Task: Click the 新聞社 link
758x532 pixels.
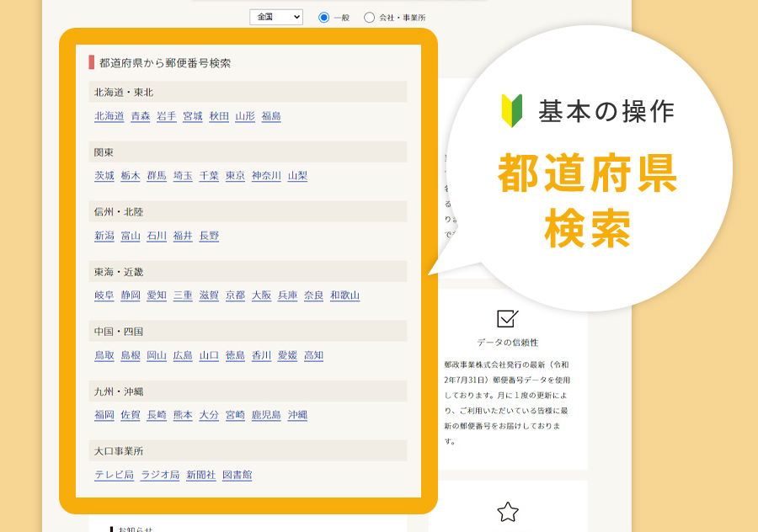Action: [200, 475]
